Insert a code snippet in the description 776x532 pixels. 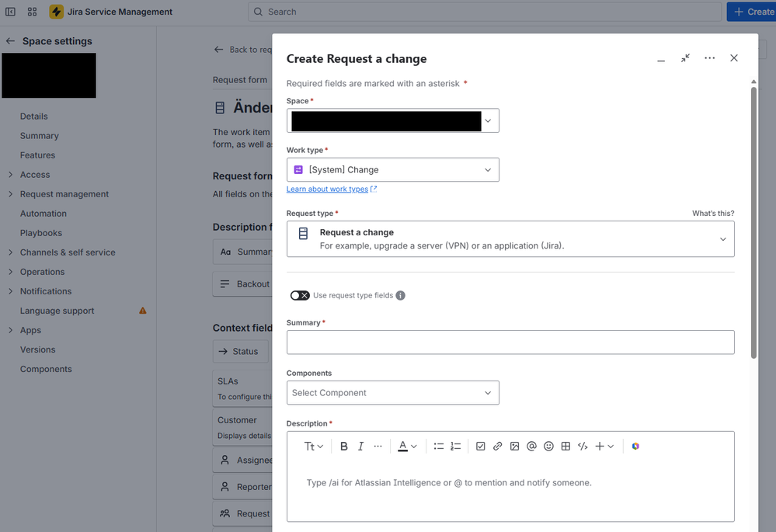pyautogui.click(x=583, y=446)
